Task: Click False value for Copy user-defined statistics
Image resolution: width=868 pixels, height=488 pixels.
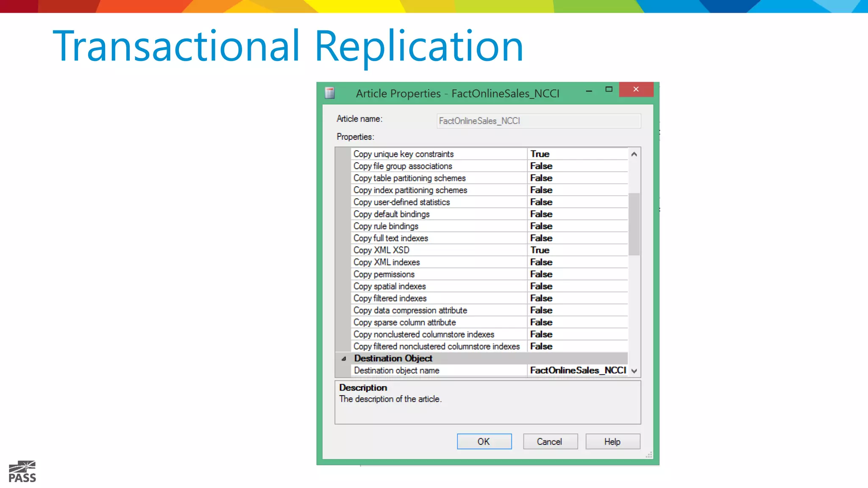Action: point(541,202)
